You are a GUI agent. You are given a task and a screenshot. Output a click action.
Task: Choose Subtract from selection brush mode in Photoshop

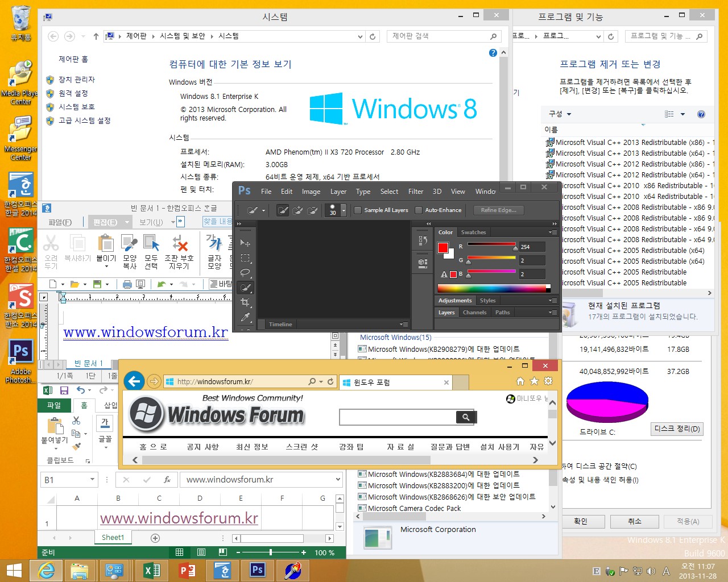pos(312,210)
